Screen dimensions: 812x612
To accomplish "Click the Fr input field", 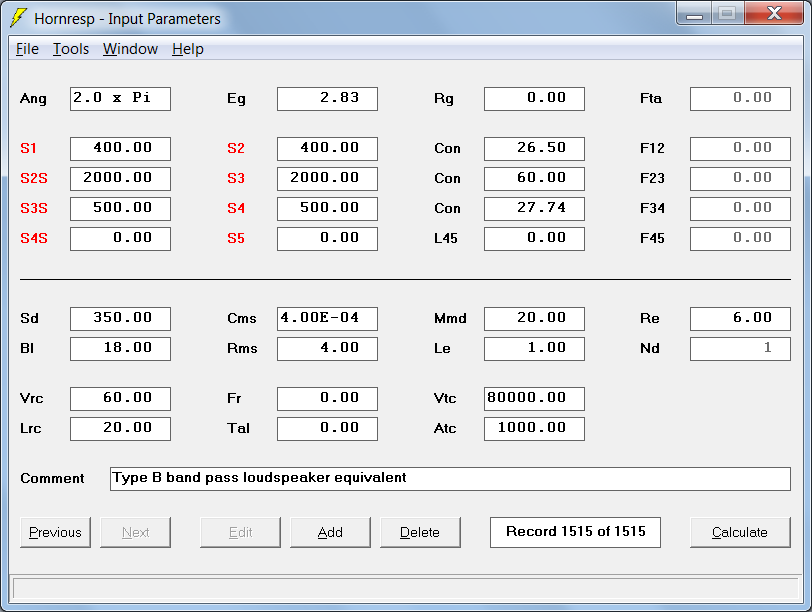I will (327, 399).
